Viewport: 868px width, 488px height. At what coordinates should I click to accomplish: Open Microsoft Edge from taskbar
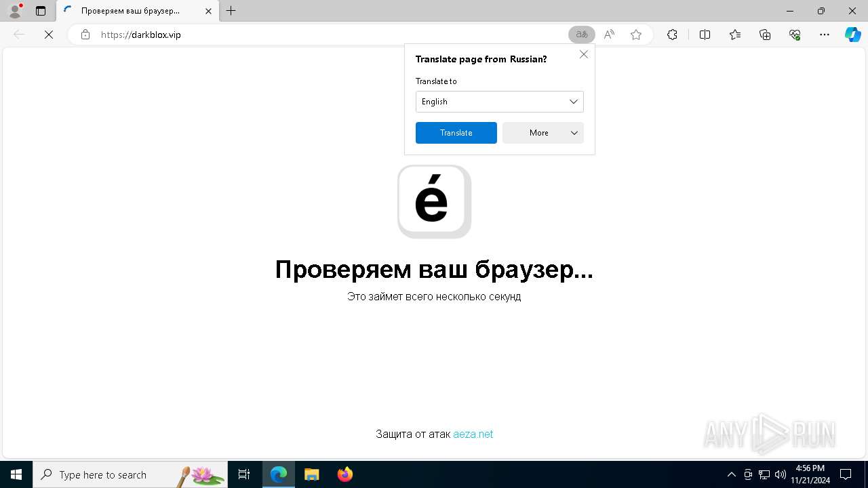coord(279,474)
